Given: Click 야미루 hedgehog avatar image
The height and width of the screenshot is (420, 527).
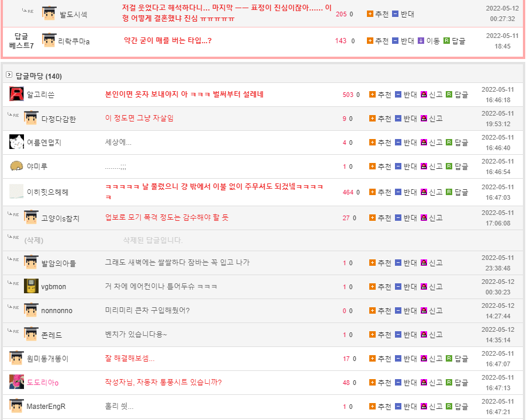Looking at the screenshot, I should click(16, 166).
